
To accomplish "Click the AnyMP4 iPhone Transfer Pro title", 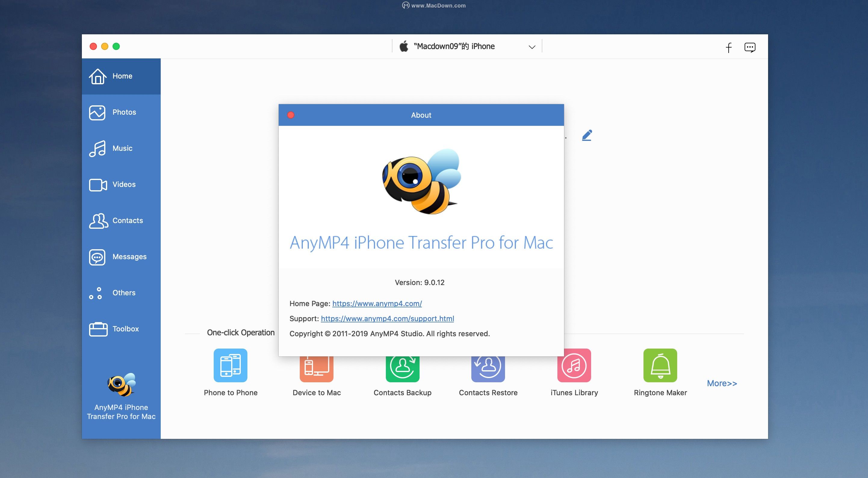I will [421, 243].
